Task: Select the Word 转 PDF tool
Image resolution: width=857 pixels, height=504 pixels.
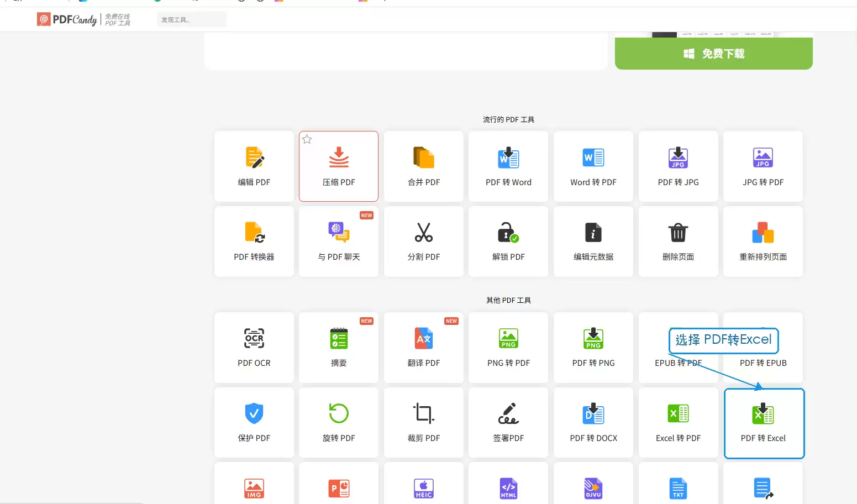Action: (x=593, y=166)
